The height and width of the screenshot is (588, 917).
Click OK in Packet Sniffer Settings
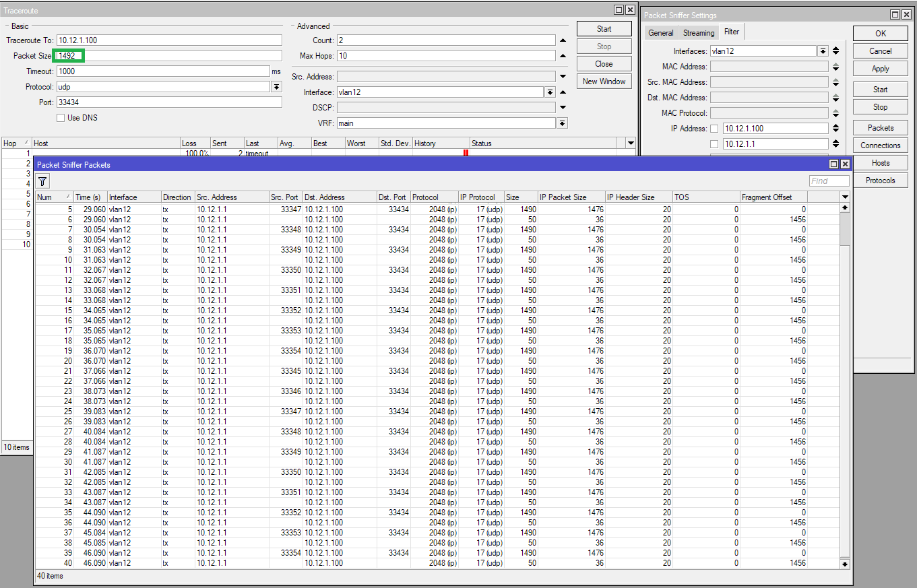click(881, 34)
